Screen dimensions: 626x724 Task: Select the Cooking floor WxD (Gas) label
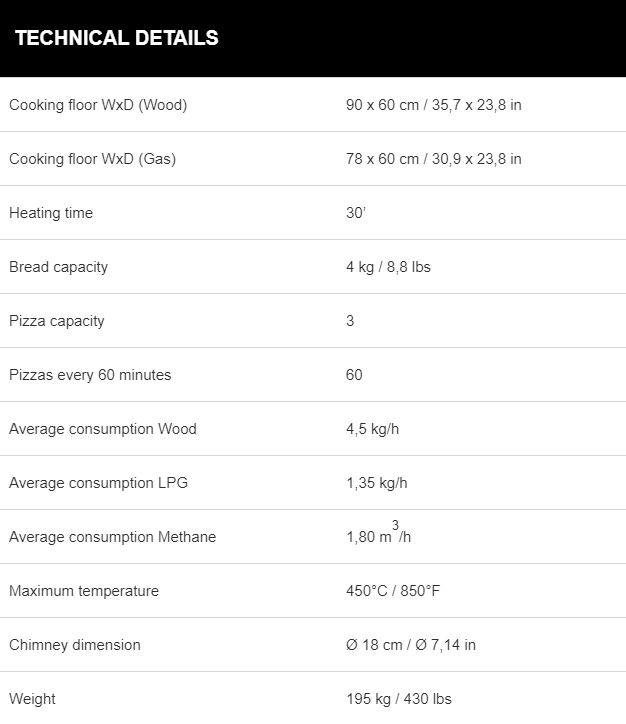point(92,159)
